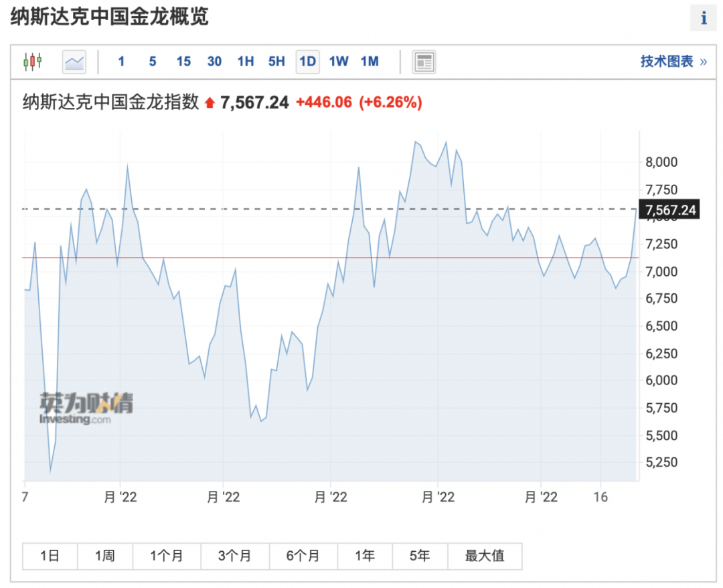Click the 6,500 y-axis label
This screenshot has height=588, width=723.
pyautogui.click(x=661, y=326)
